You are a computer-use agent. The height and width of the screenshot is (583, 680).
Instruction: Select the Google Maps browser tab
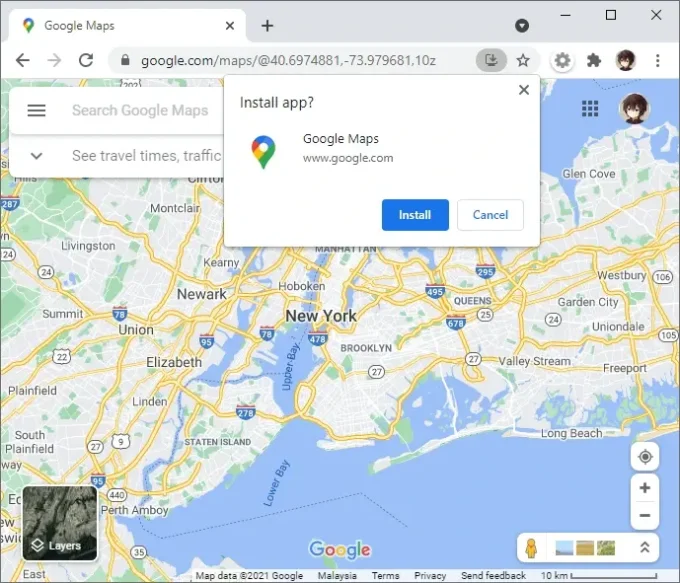click(120, 26)
